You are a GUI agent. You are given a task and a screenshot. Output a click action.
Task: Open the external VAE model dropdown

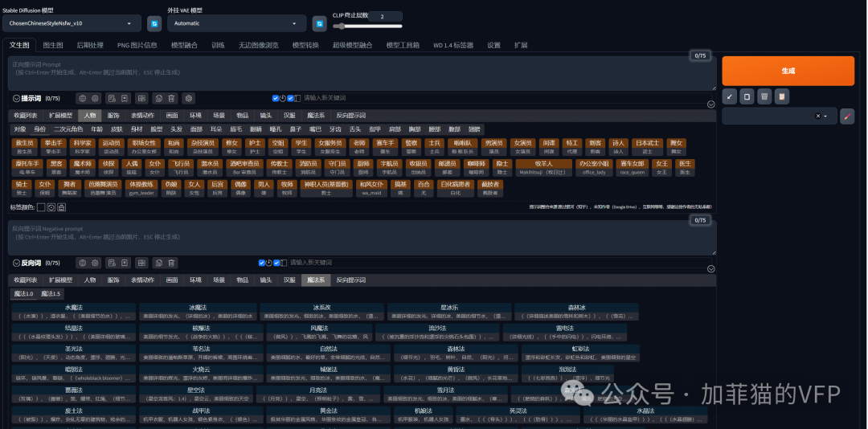pyautogui.click(x=237, y=24)
